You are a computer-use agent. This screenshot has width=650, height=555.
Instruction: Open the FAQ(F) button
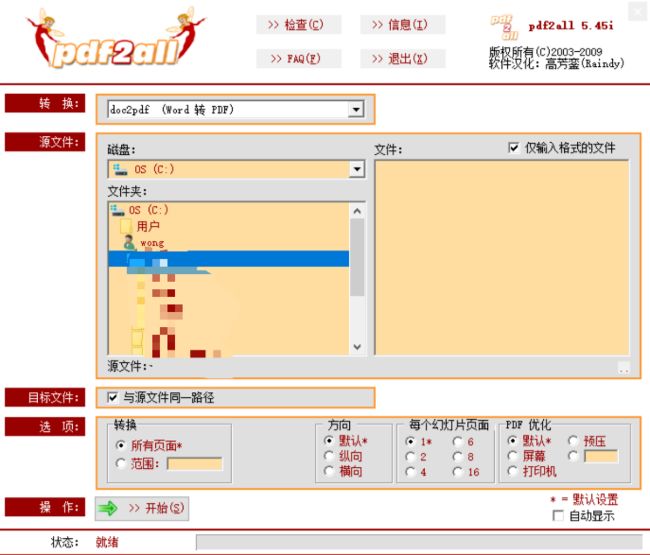point(298,58)
